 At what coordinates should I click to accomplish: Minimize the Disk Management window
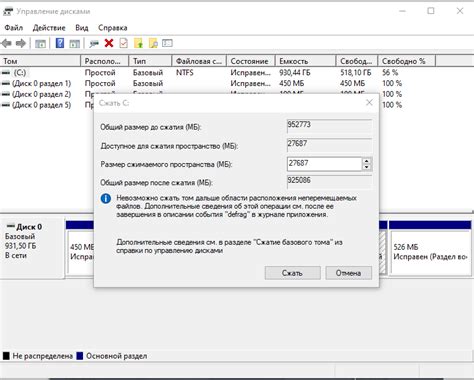click(403, 11)
